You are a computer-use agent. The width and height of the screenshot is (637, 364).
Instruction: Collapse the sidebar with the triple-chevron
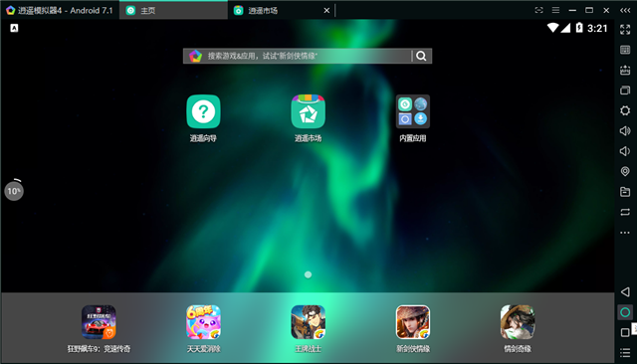pyautogui.click(x=625, y=10)
